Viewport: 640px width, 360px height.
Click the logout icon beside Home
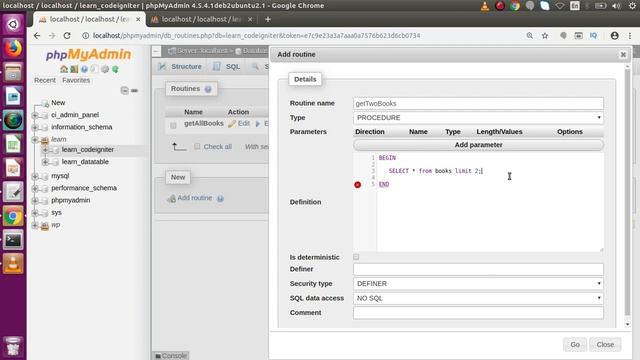point(74,69)
